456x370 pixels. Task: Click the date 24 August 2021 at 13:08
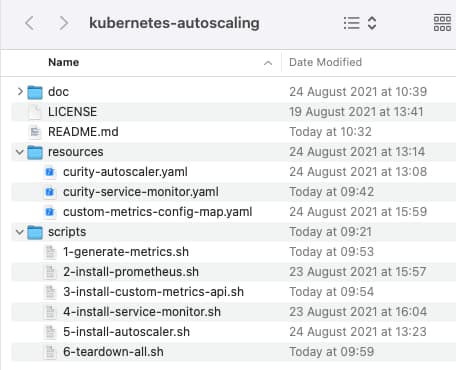pyautogui.click(x=358, y=172)
